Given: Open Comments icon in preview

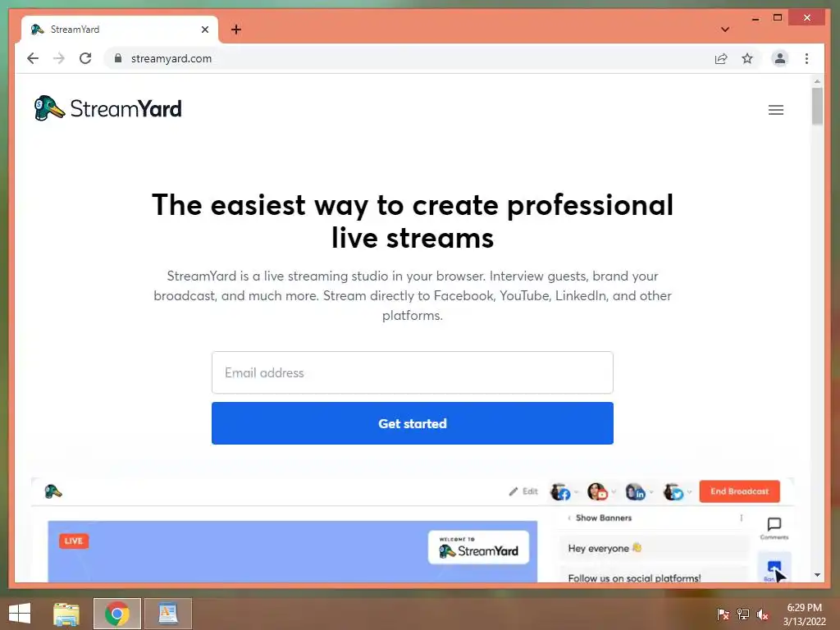Looking at the screenshot, I should [774, 528].
